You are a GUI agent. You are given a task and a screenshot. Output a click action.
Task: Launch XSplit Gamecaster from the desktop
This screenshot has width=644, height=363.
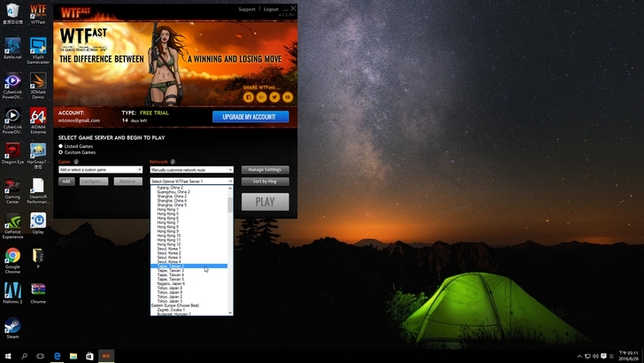pos(38,50)
